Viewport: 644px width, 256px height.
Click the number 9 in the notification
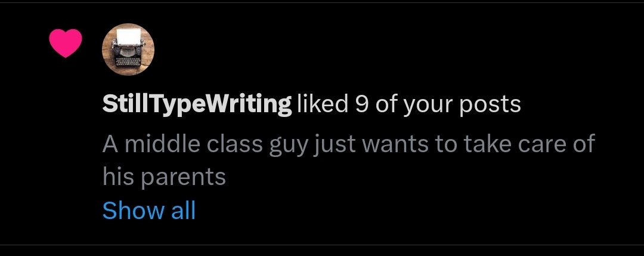pos(361,105)
